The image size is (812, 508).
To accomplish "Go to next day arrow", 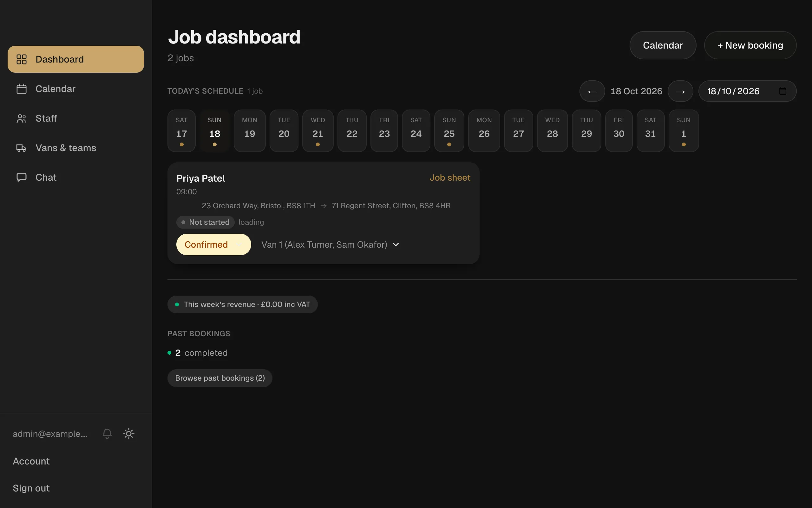I will 680,91.
